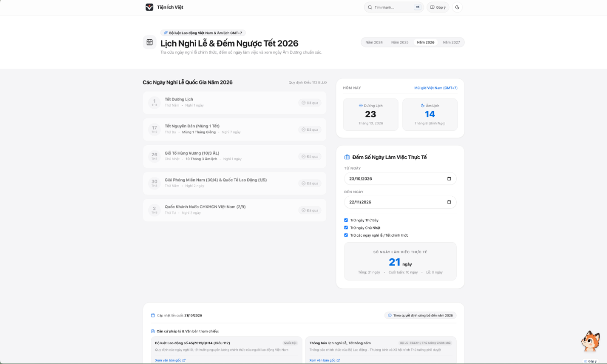Click document icon beside Căn cứ pháp lý
Viewport: 607px width, 364px height.
click(153, 331)
